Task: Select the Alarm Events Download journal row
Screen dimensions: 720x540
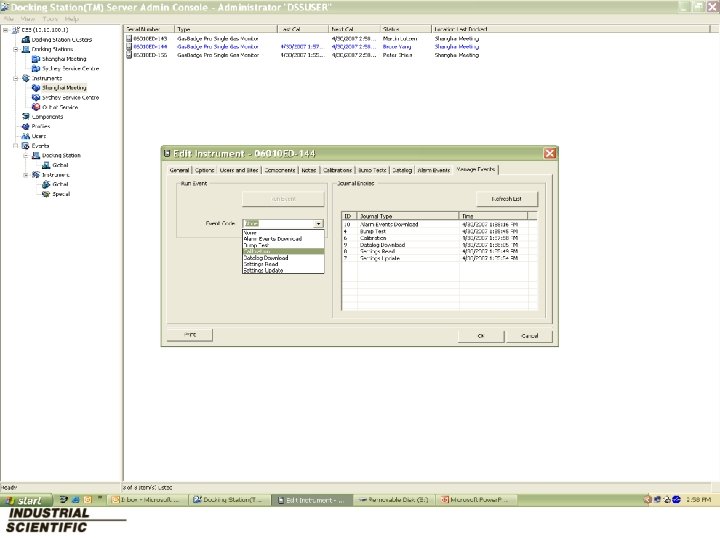Action: pyautogui.click(x=439, y=225)
